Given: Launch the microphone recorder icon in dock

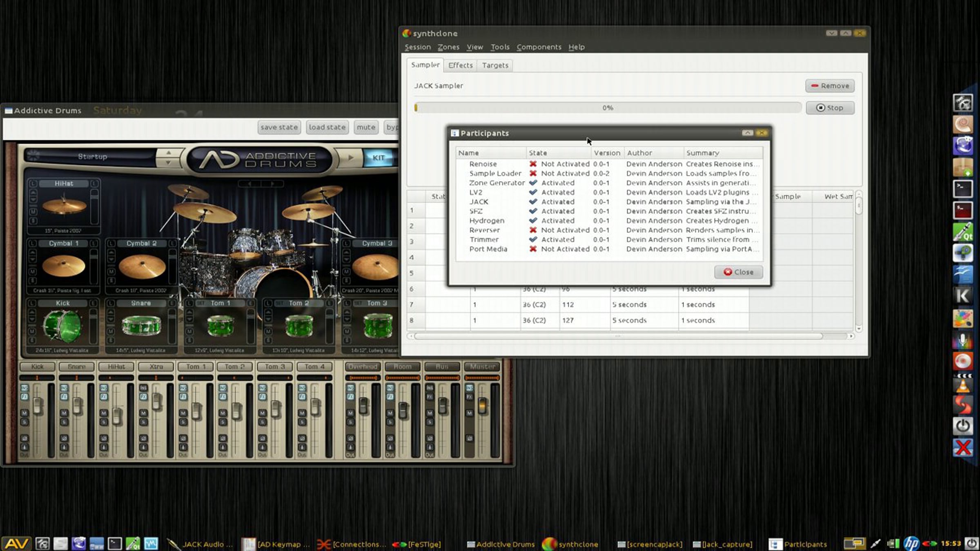Looking at the screenshot, I should click(963, 340).
